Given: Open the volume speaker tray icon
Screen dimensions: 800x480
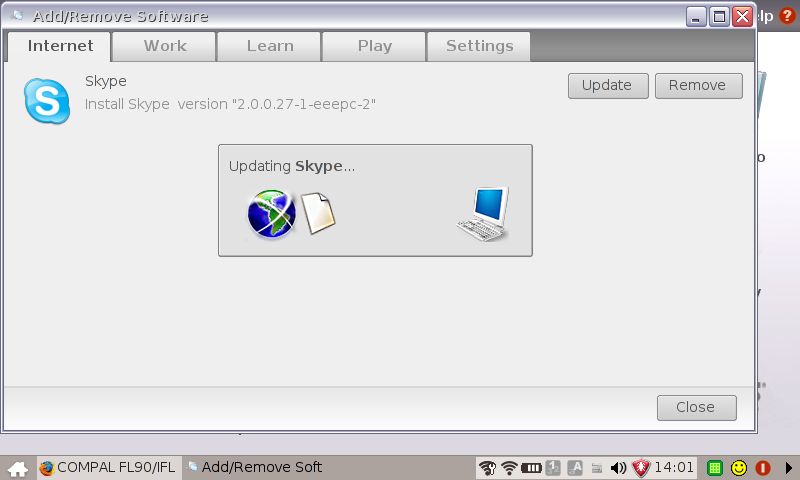Looking at the screenshot, I should [618, 468].
